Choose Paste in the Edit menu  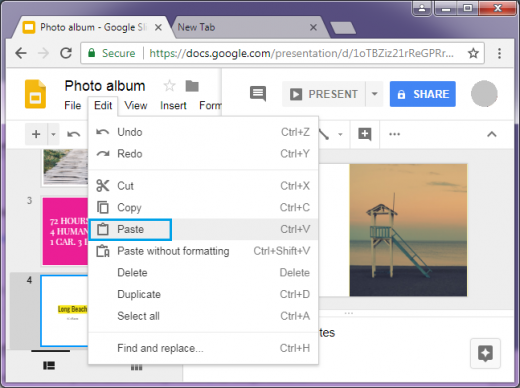[203, 229]
